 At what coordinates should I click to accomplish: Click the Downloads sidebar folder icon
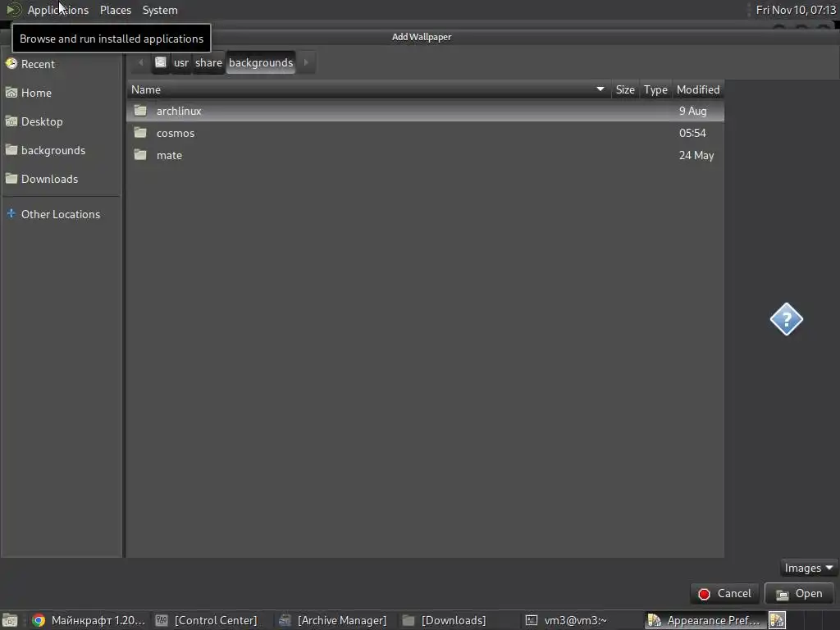click(x=11, y=178)
